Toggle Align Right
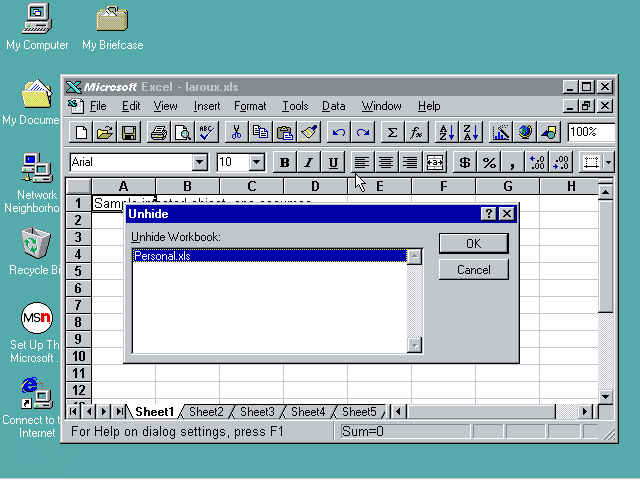Image resolution: width=640 pixels, height=480 pixels. point(410,162)
